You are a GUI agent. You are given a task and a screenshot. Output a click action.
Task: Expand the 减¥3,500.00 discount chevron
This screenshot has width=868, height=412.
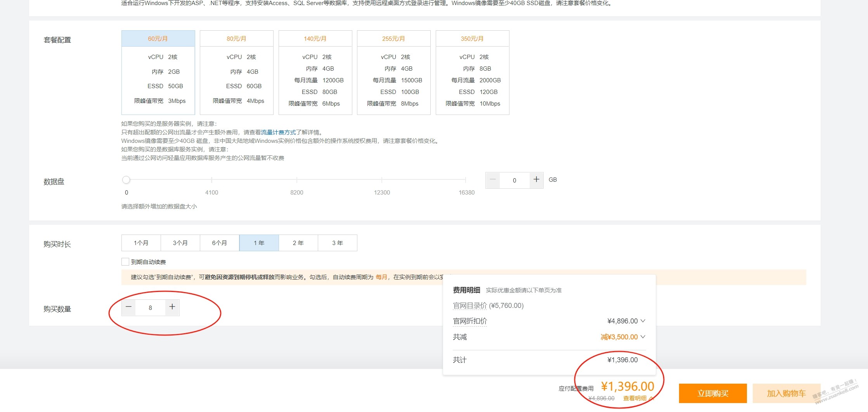(x=643, y=337)
